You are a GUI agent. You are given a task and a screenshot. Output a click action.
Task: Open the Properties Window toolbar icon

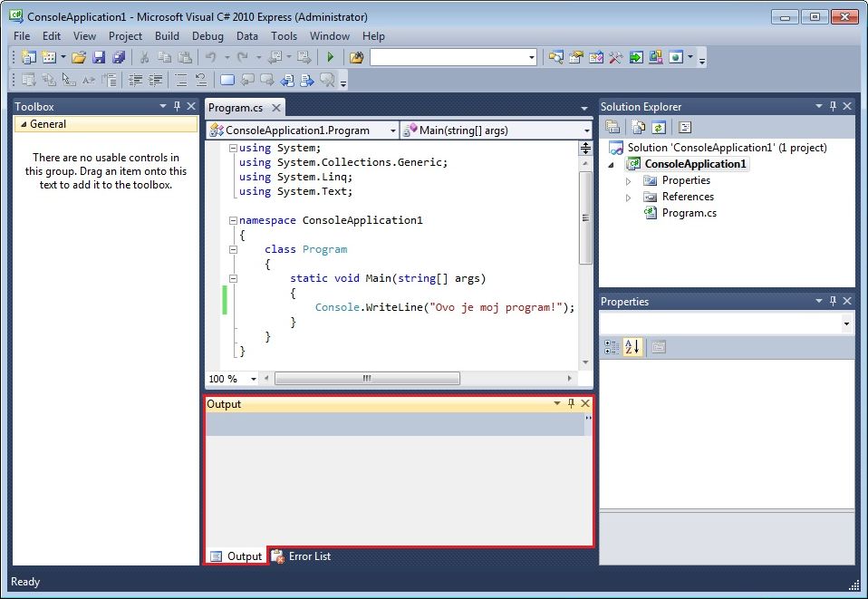tap(575, 57)
